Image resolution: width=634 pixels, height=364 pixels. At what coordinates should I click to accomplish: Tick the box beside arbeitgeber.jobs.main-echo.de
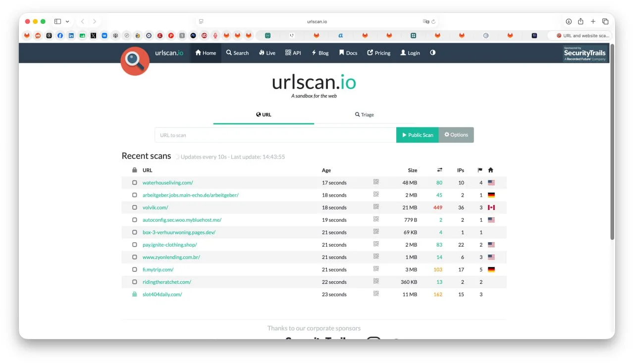(x=134, y=195)
